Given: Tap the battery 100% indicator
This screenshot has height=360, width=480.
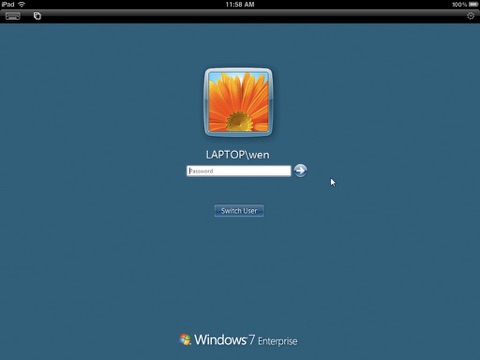Looking at the screenshot, I should pyautogui.click(x=465, y=4).
